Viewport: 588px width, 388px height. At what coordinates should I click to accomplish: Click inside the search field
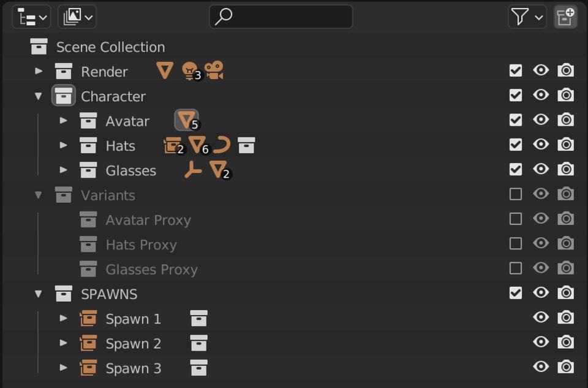tap(281, 17)
